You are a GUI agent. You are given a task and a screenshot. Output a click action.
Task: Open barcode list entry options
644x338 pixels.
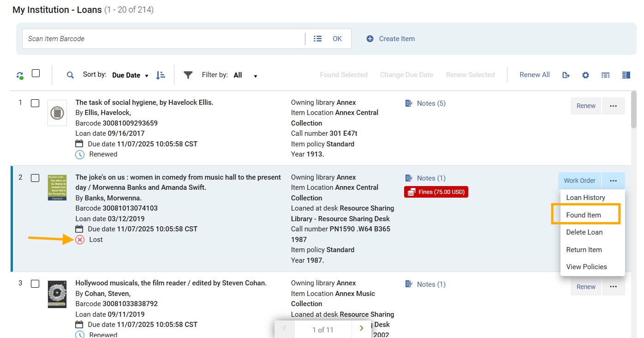coord(317,38)
